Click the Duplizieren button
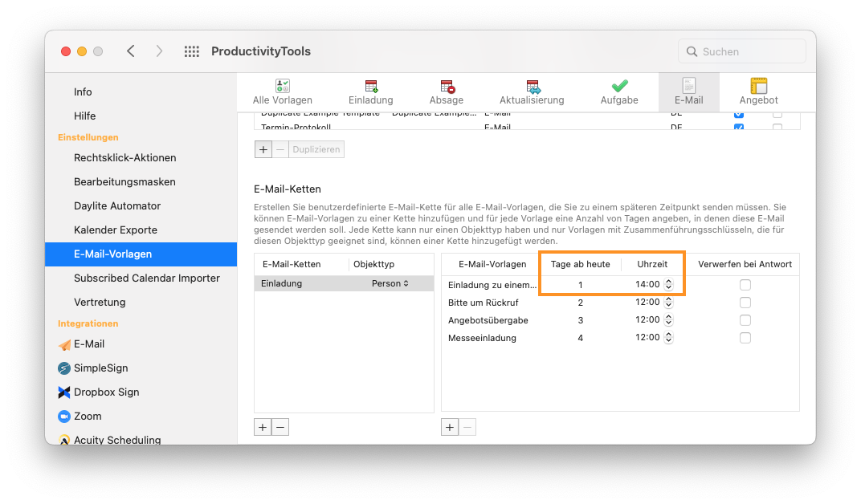Screen dimensions: 861x504 pyautogui.click(x=316, y=149)
